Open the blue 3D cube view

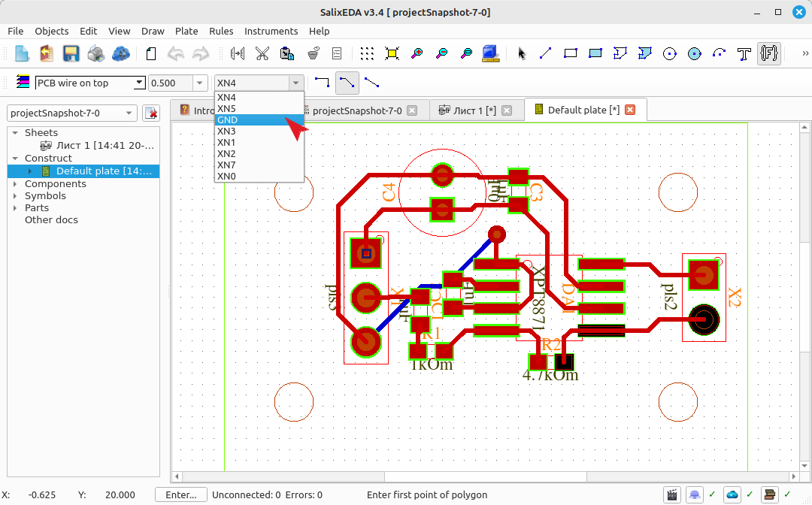click(x=490, y=53)
